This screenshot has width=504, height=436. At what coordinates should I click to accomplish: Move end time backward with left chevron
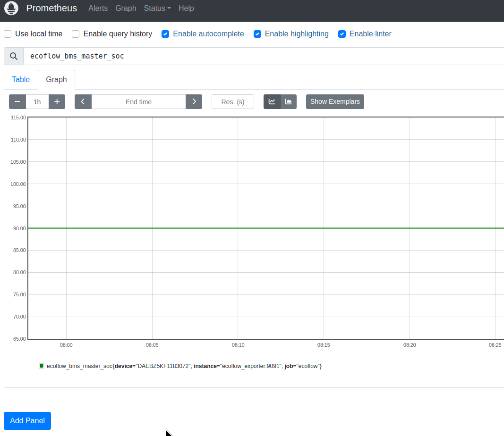coord(83,102)
